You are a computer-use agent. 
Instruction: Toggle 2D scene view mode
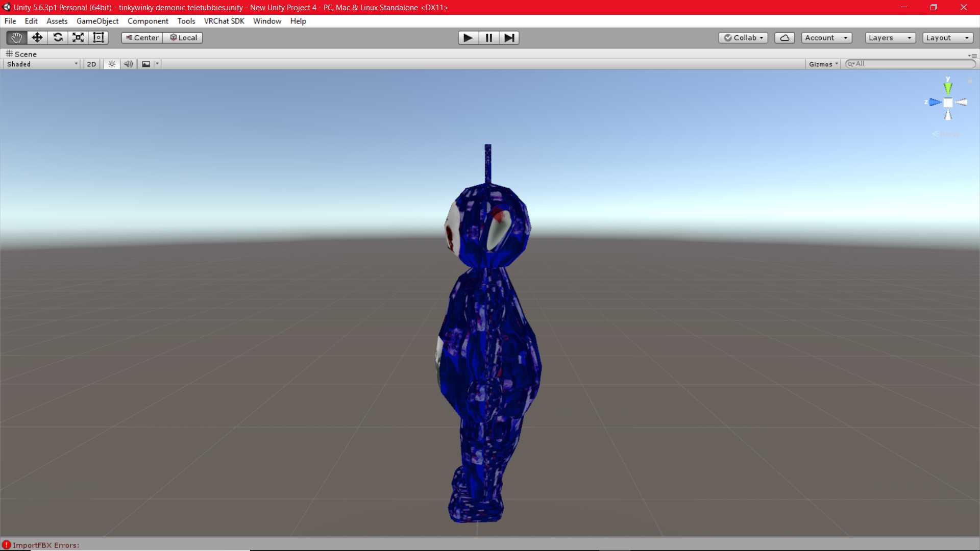coord(91,64)
